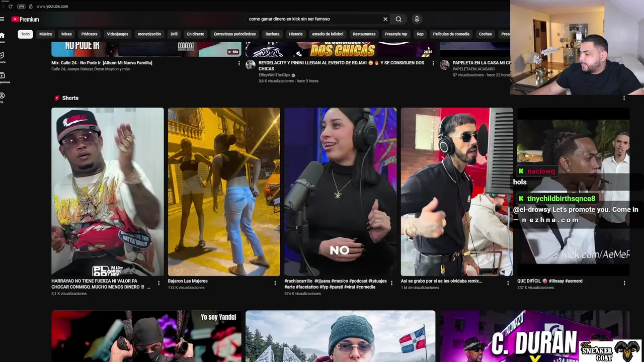The image size is (644, 362).
Task: Click the browser VPN badge
Action: (x=21, y=6)
